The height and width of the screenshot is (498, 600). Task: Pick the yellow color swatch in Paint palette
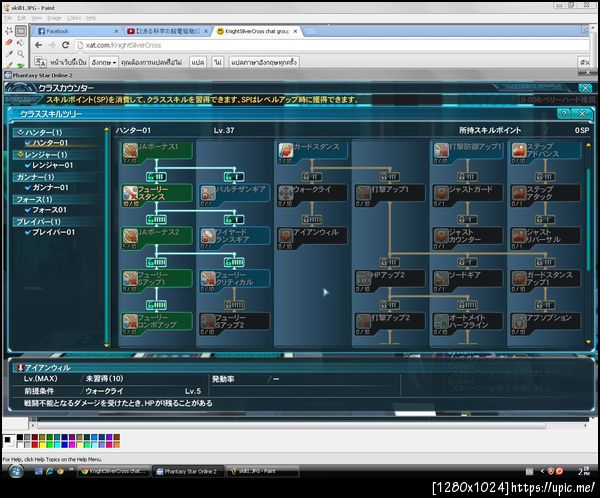[42, 444]
